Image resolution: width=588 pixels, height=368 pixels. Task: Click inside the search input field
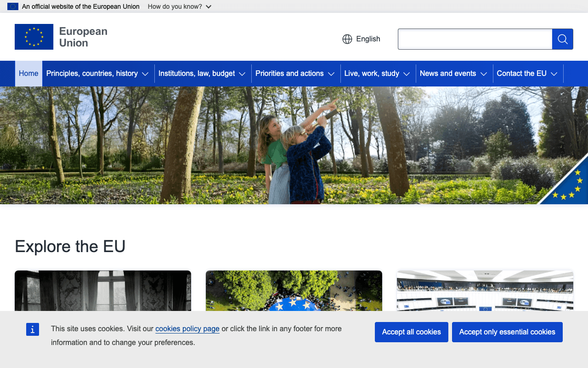pos(475,39)
